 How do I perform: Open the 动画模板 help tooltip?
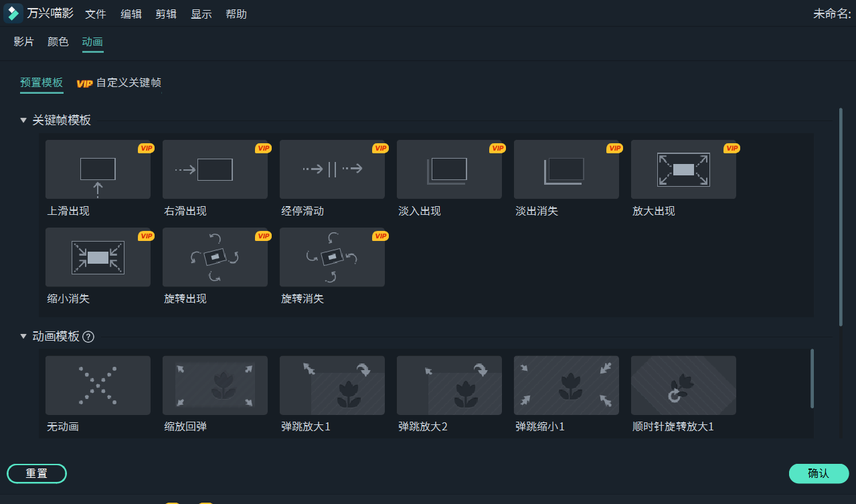(88, 337)
